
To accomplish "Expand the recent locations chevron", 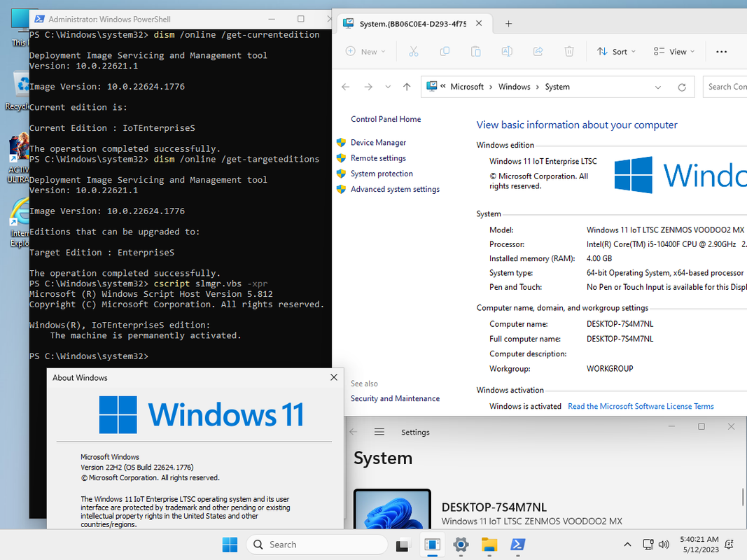I will [388, 87].
